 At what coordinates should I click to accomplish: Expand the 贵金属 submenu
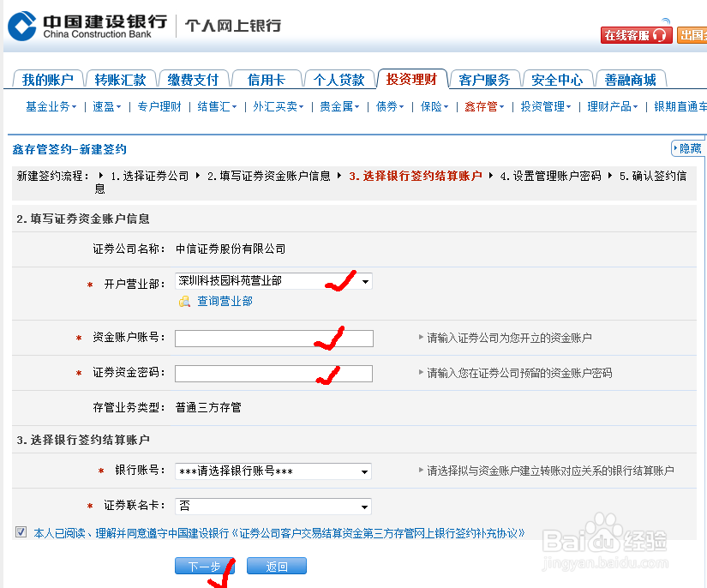pos(339,107)
